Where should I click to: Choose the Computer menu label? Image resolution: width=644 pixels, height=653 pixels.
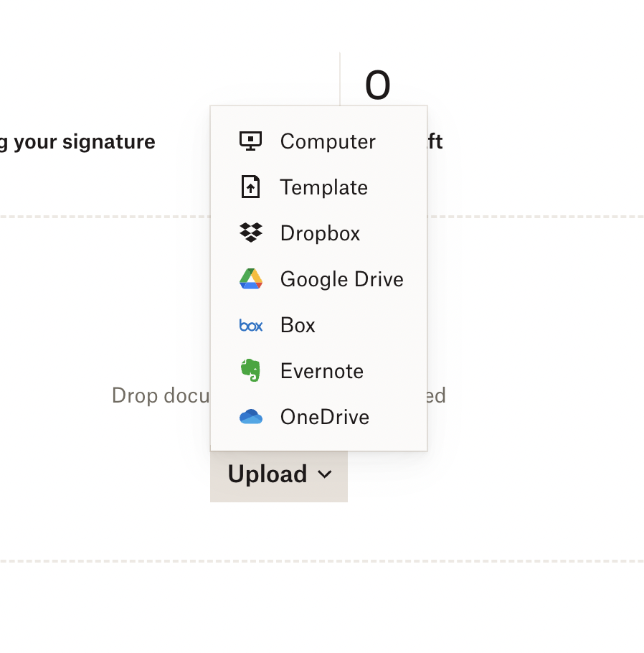click(x=328, y=141)
